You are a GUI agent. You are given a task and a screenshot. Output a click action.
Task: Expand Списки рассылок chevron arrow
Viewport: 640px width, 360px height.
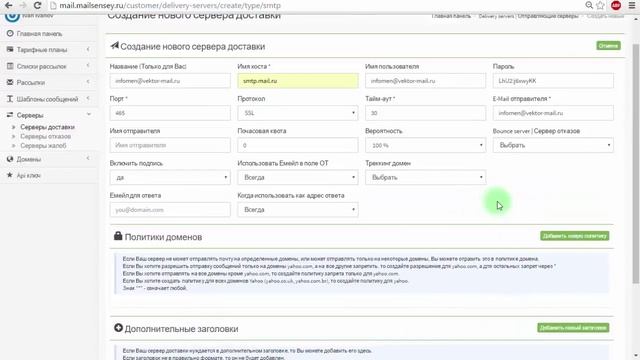88,66
